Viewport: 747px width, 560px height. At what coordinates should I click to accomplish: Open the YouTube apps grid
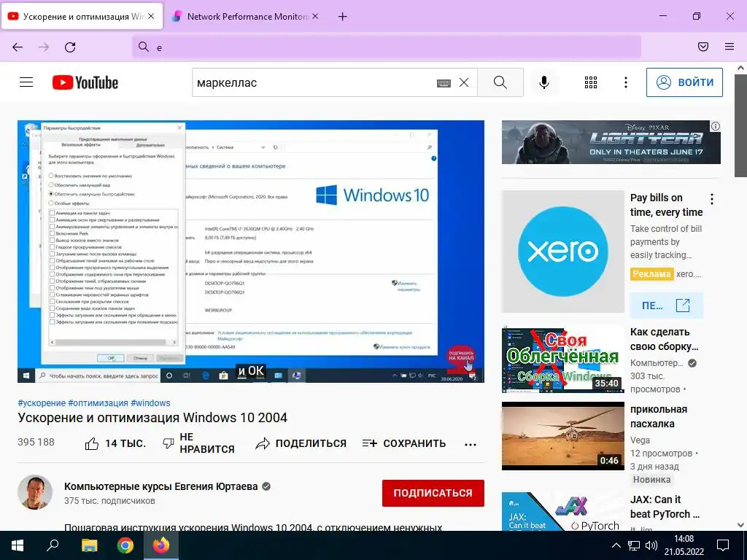tap(591, 82)
